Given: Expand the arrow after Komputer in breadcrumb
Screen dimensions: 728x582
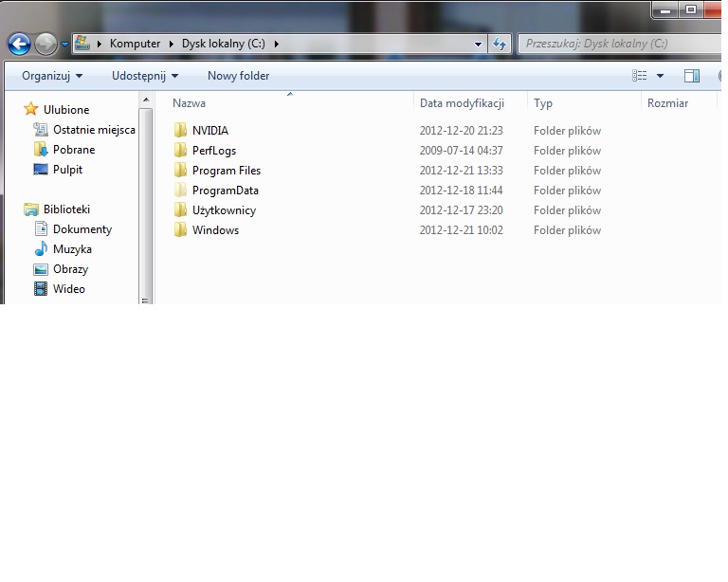Looking at the screenshot, I should pyautogui.click(x=172, y=45).
